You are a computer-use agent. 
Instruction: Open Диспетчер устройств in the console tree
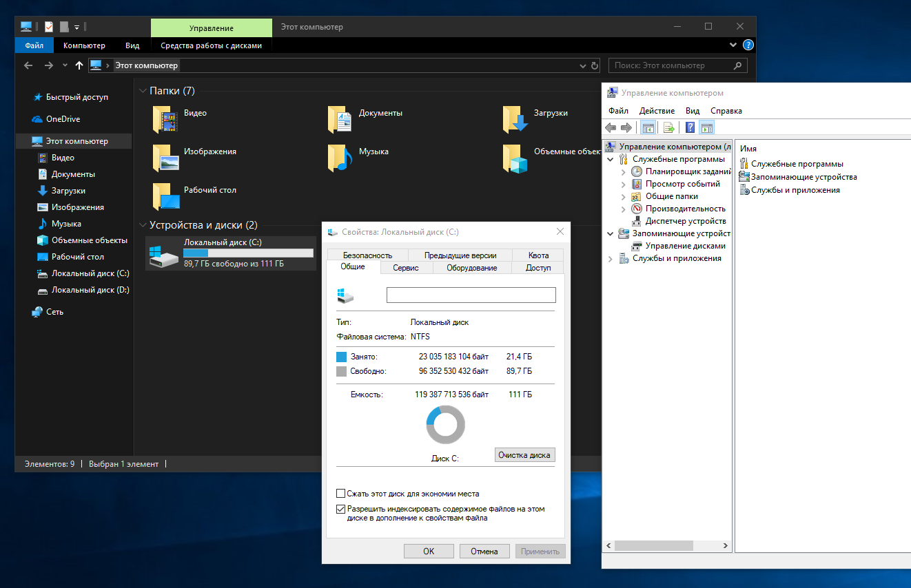click(686, 221)
